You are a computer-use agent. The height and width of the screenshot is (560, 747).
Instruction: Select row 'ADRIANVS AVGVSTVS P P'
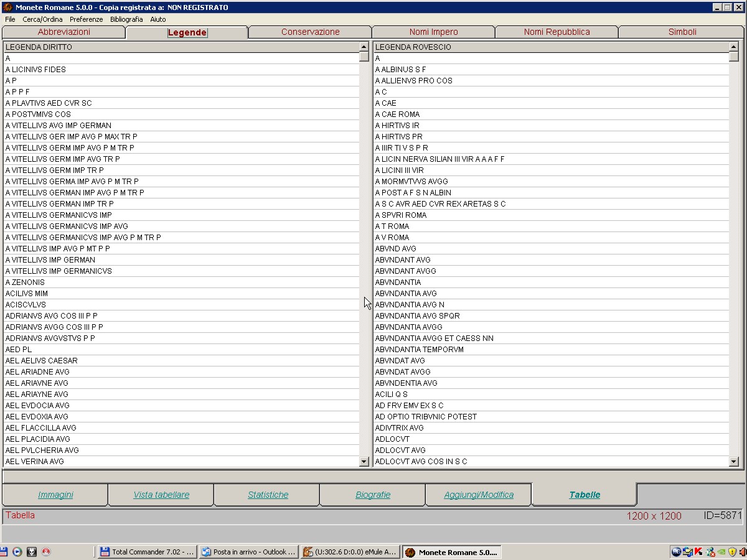point(181,338)
